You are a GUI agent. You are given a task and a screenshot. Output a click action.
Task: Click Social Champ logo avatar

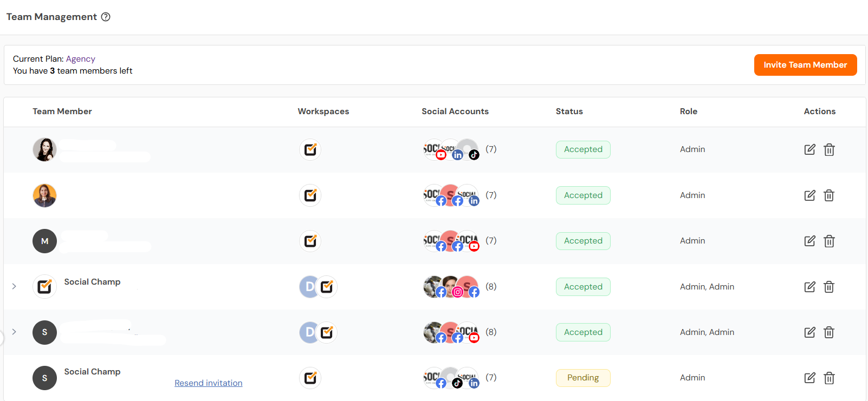(44, 287)
